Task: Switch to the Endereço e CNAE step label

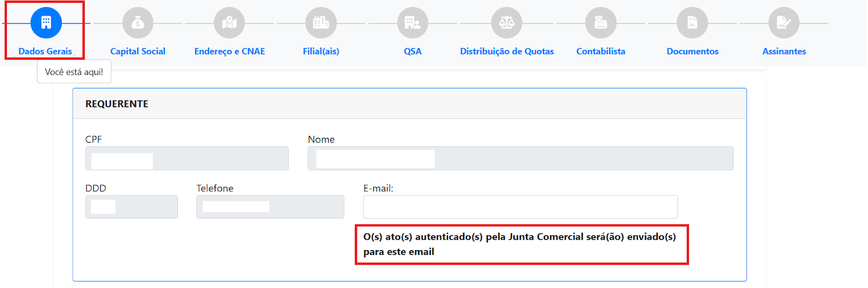Action: [229, 51]
